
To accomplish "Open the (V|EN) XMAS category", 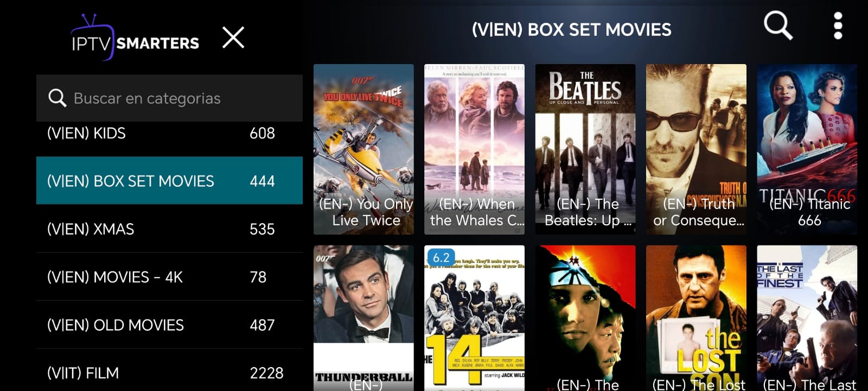I will 169,229.
